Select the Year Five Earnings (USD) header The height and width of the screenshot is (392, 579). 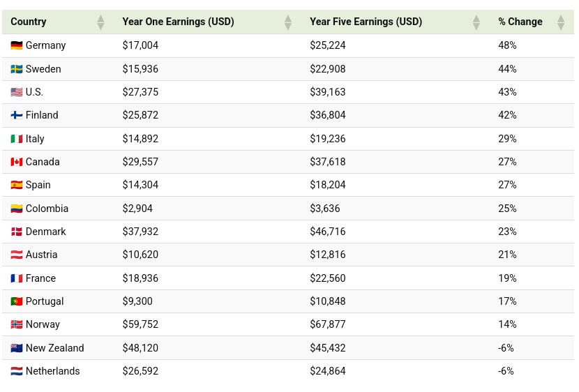[366, 22]
